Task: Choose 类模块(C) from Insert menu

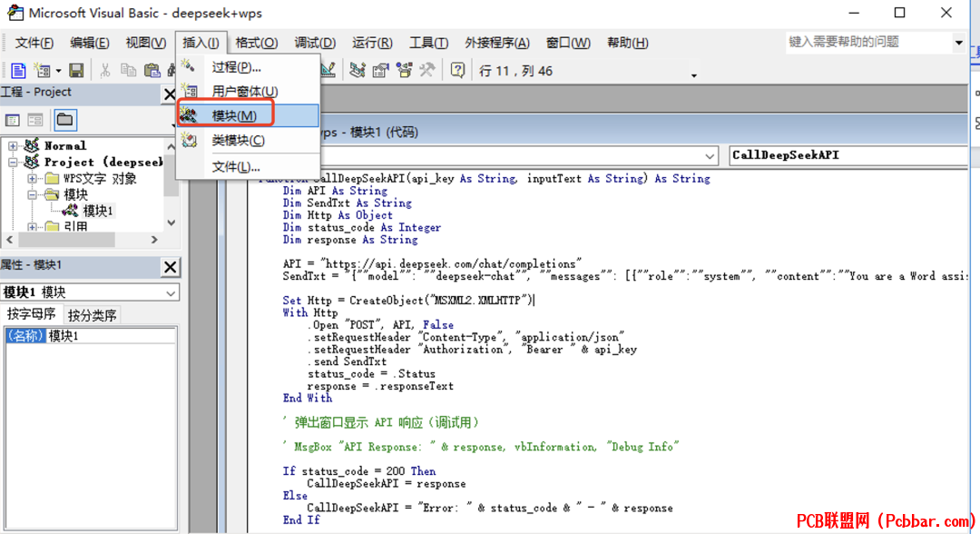Action: click(x=248, y=140)
